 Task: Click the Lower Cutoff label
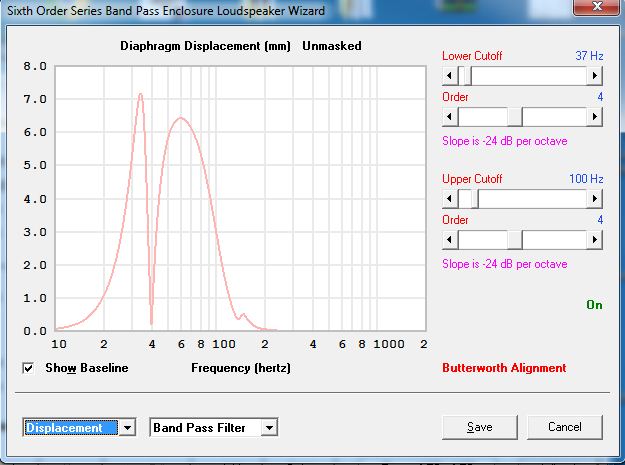[x=472, y=56]
